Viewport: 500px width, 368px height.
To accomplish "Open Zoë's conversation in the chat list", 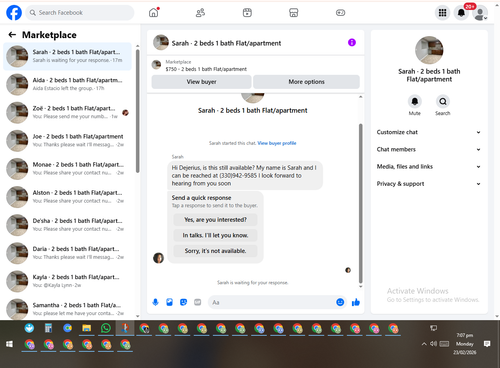I will [x=67, y=112].
